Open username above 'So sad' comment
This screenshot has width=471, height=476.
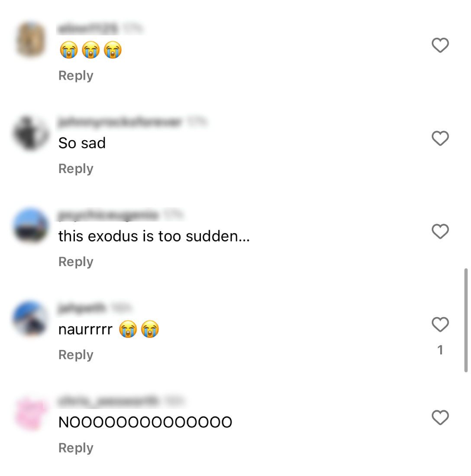[120, 122]
